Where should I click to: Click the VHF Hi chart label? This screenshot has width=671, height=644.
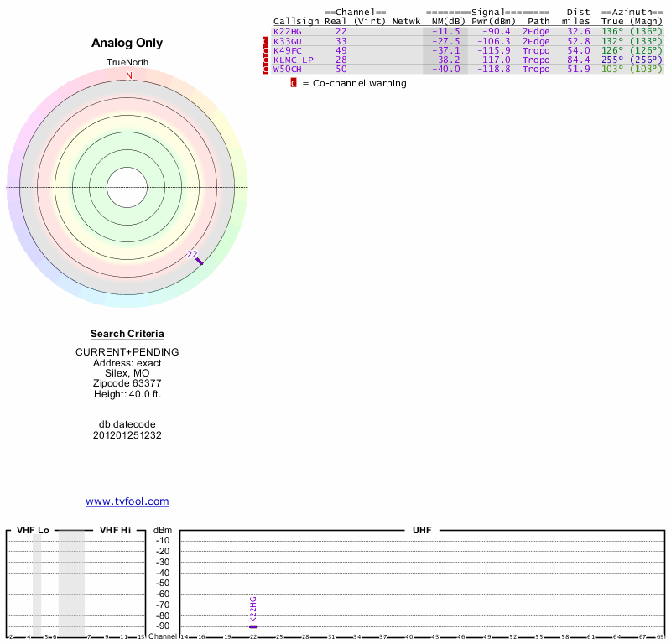(115, 530)
